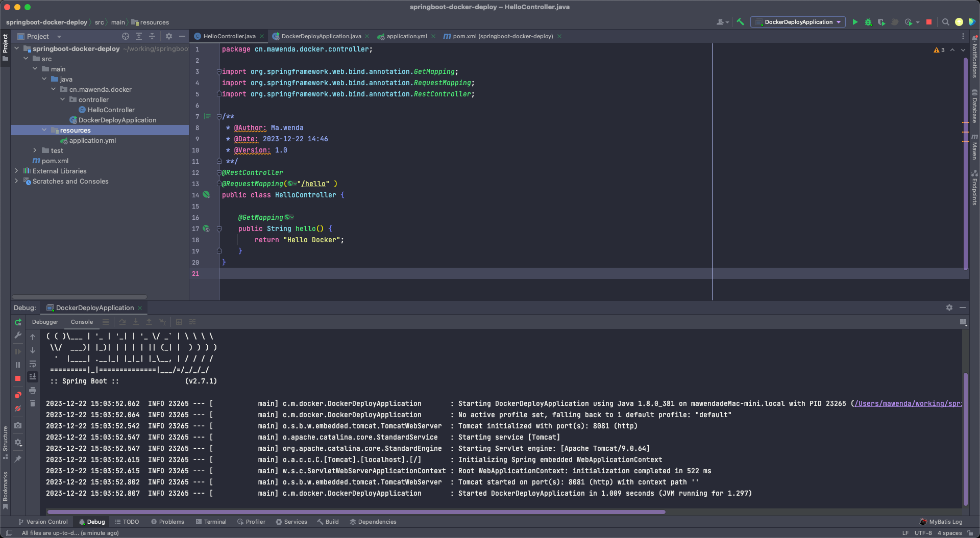The height and width of the screenshot is (538, 980).
Task: Build project with the green hammer icon
Action: (740, 22)
